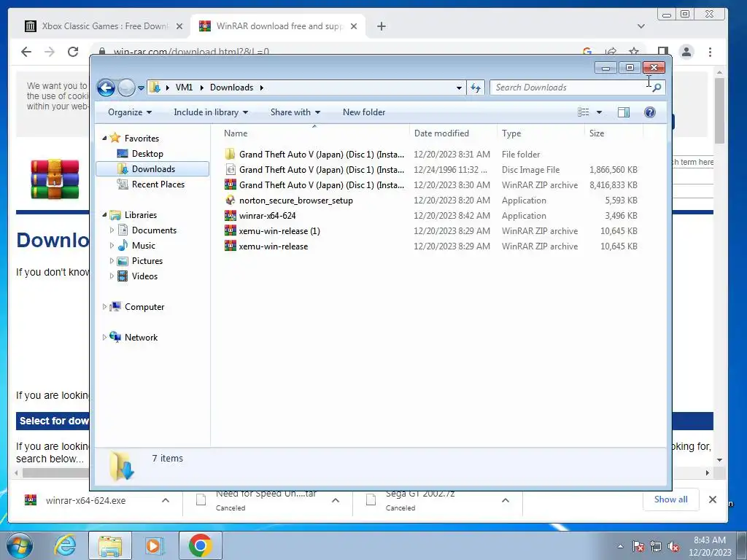Select the Music library icon
Viewport: 747px width, 560px height.
123,246
